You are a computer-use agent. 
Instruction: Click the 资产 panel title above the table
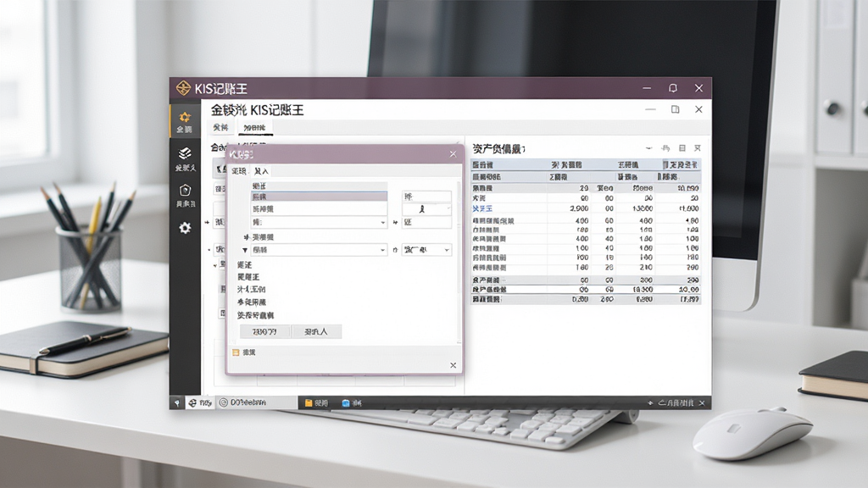tap(498, 149)
